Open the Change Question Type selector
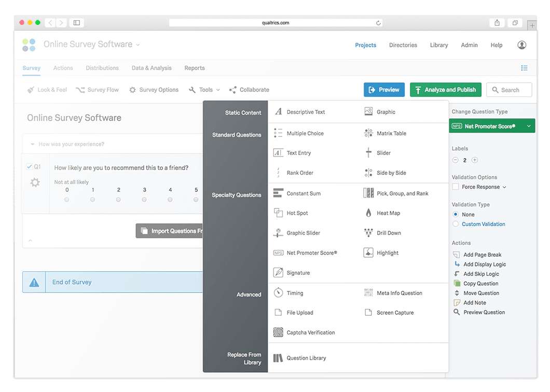 (x=492, y=125)
